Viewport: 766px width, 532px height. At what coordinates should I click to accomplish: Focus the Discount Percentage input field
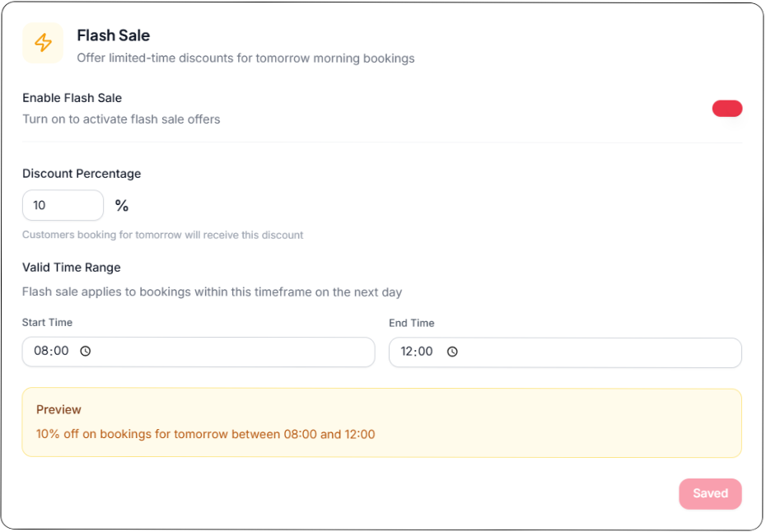pos(63,205)
